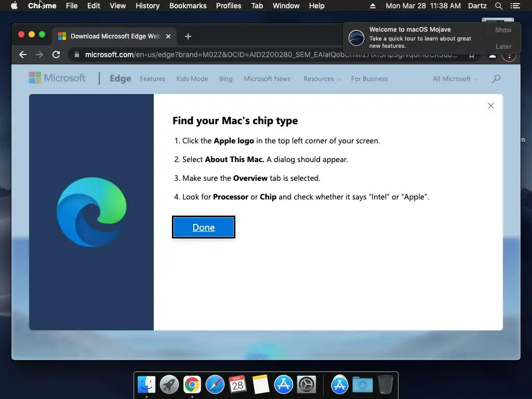Open the Microsoft News link

(267, 79)
